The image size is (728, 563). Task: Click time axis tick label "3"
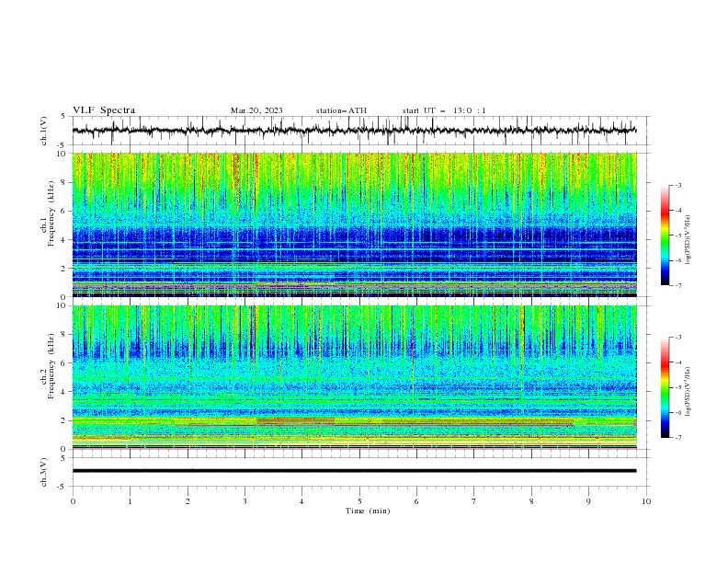click(x=245, y=501)
